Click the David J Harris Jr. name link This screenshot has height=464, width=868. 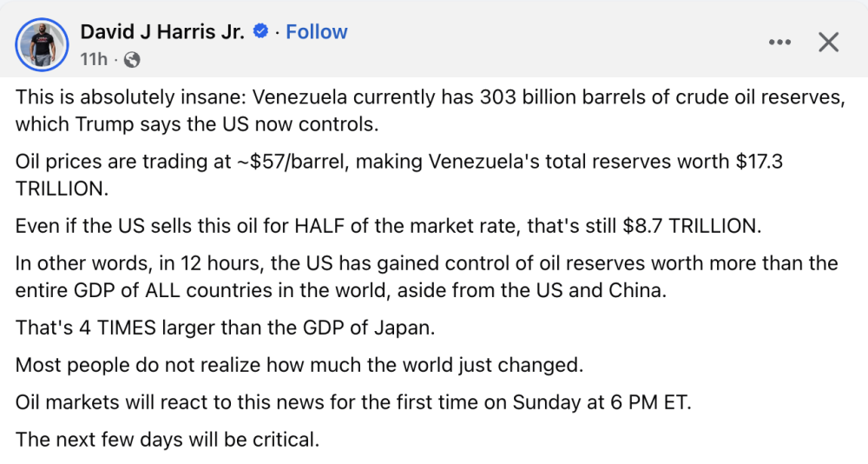click(x=163, y=32)
